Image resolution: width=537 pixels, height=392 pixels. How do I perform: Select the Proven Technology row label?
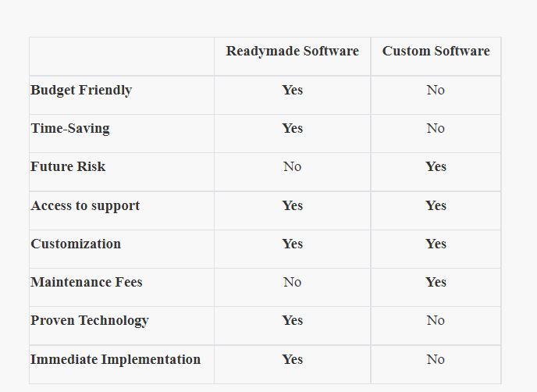click(x=90, y=321)
